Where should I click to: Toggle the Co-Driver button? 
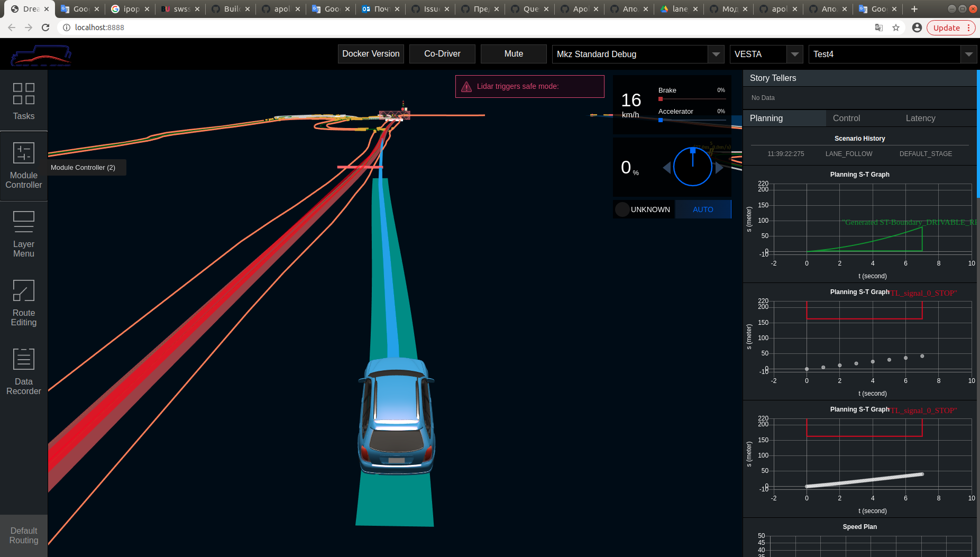(x=442, y=54)
